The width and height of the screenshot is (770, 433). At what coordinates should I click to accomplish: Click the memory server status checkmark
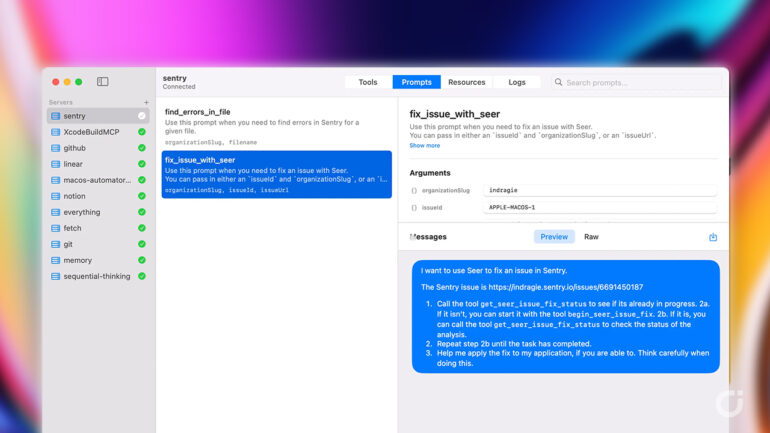pyautogui.click(x=142, y=260)
